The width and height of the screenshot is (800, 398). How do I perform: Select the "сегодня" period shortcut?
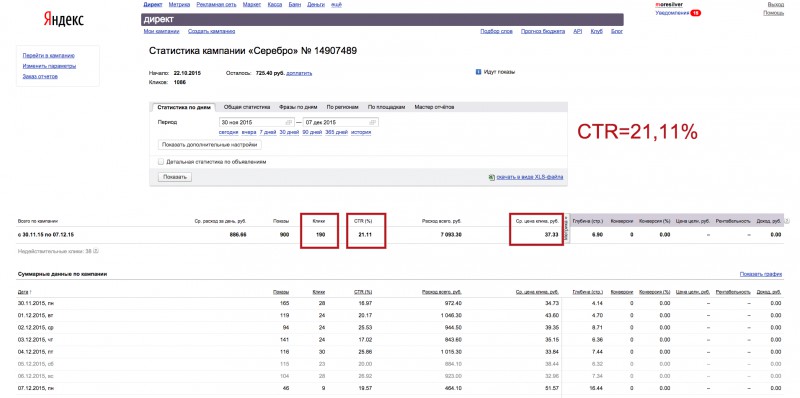click(229, 132)
